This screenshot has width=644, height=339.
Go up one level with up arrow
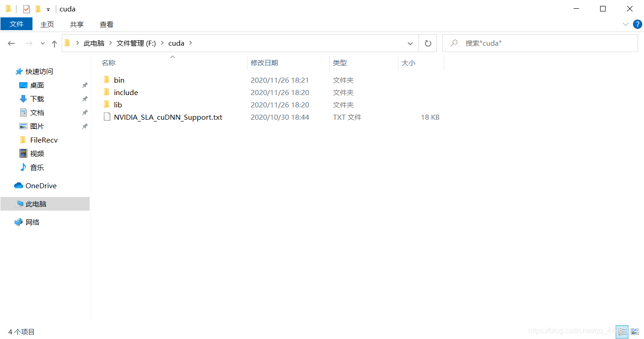click(54, 43)
